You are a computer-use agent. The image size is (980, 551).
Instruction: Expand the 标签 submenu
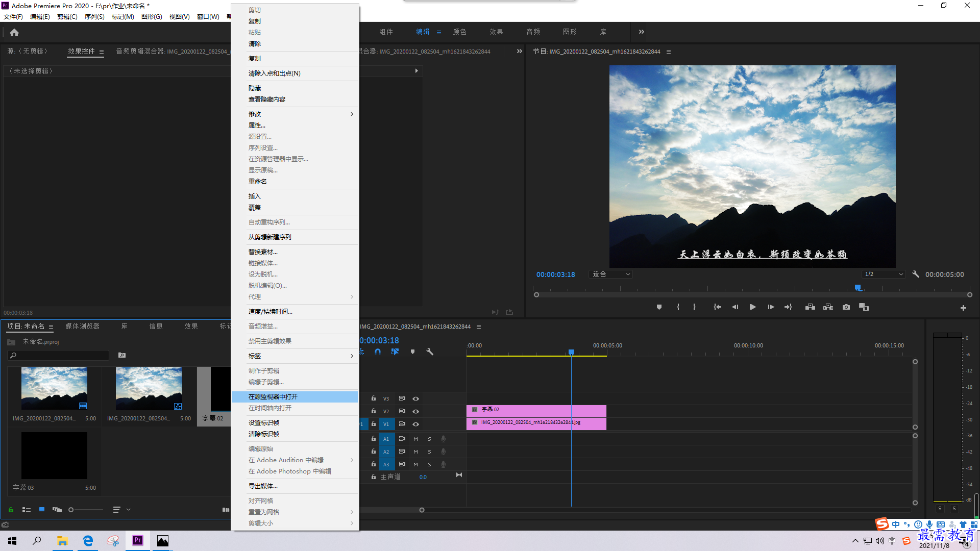296,356
